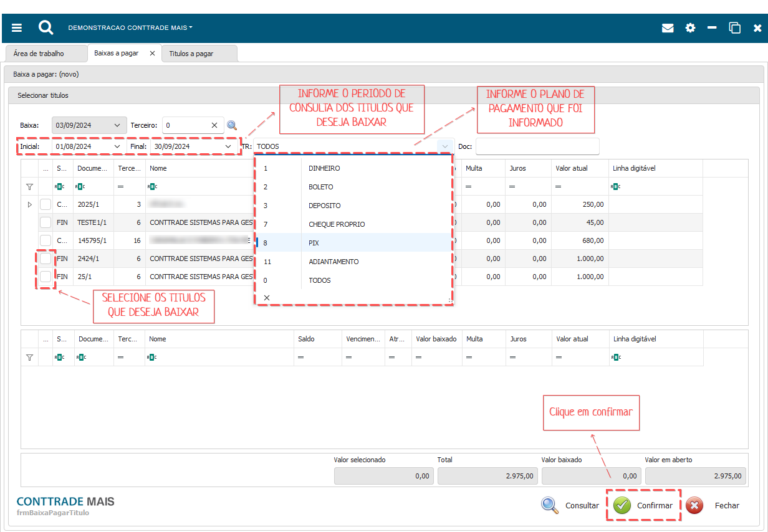Open the mail envelope icon
The image size is (768, 532).
(x=668, y=28)
